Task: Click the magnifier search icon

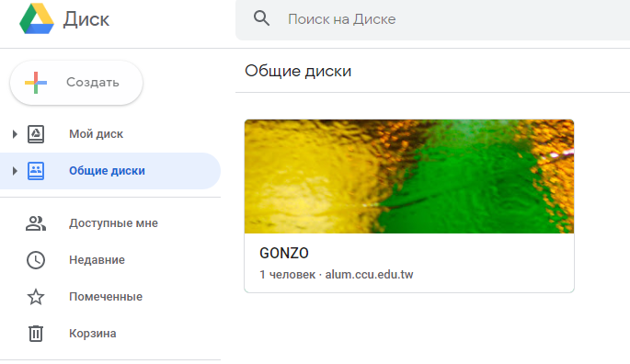Action: pyautogui.click(x=261, y=18)
